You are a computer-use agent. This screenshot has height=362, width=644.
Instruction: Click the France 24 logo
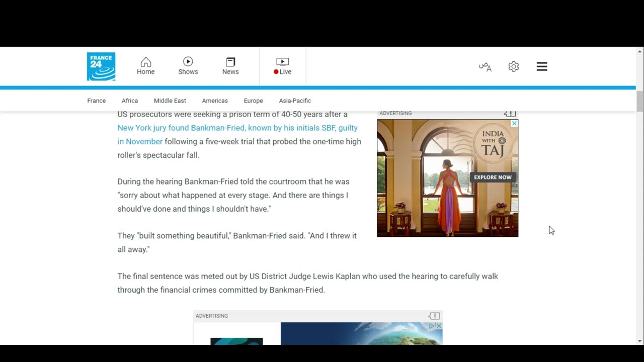(101, 66)
